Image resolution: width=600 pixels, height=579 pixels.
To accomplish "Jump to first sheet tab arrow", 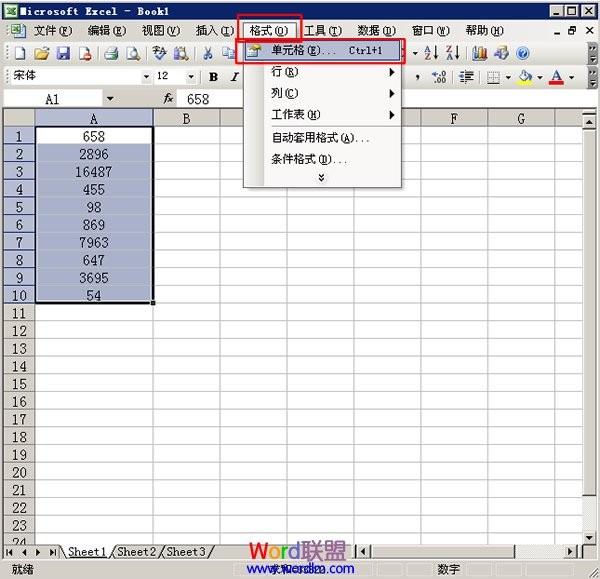I will (x=10, y=552).
